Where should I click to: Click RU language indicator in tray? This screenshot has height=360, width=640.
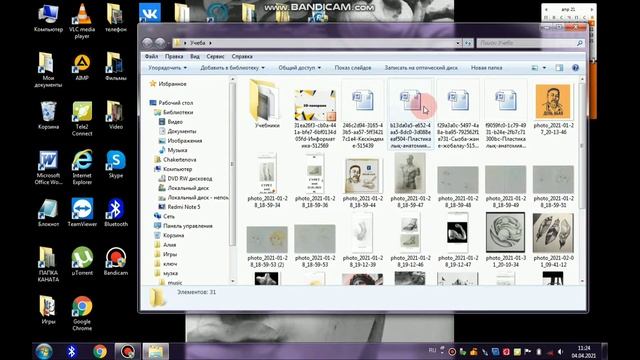click(432, 351)
